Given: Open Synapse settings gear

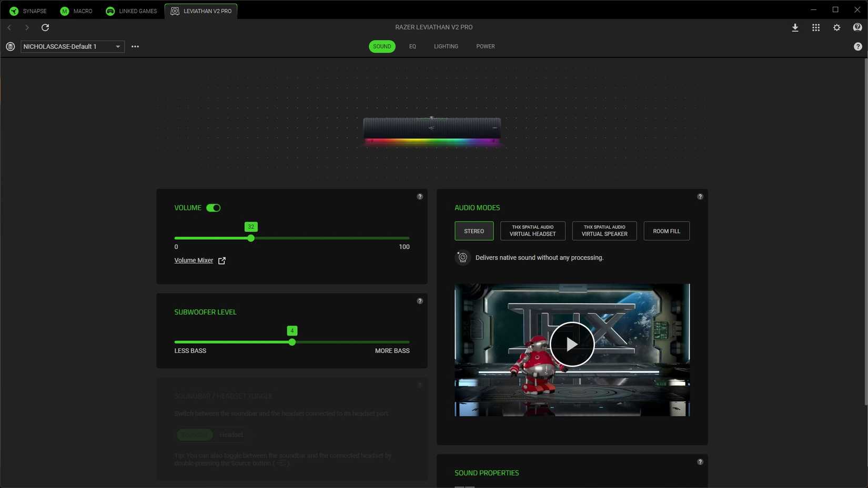Looking at the screenshot, I should click(836, 27).
